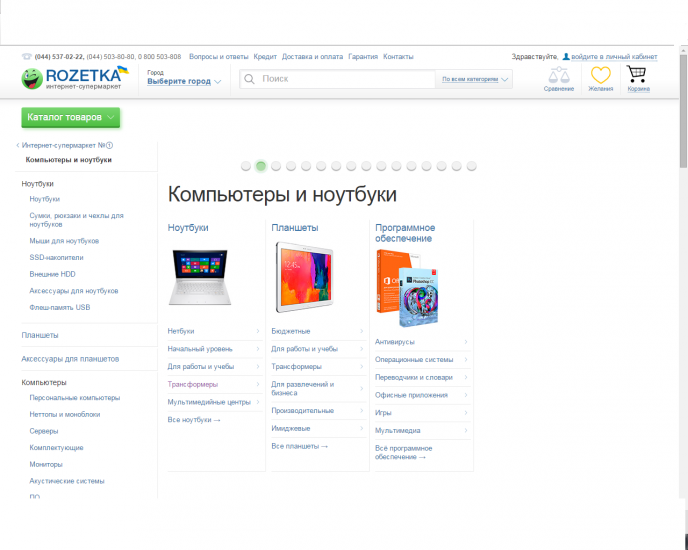The height and width of the screenshot is (550, 688).
Task: Open the Корзина shopping cart icon
Action: pos(637,75)
